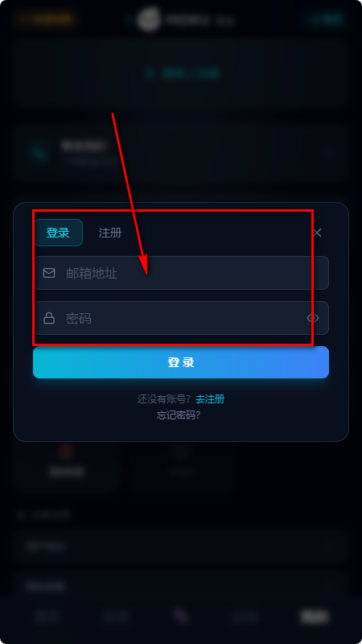Click the yellow badge in top-left header
The height and width of the screenshot is (644, 362).
(x=44, y=19)
